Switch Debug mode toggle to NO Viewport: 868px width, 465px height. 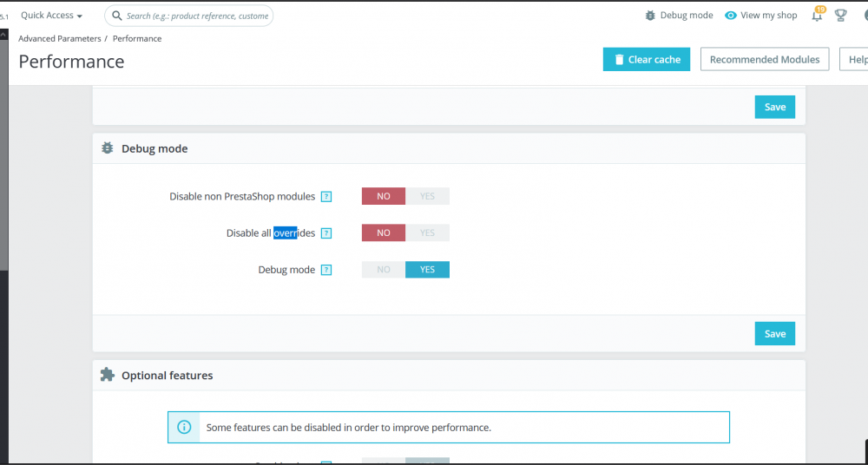pos(384,270)
